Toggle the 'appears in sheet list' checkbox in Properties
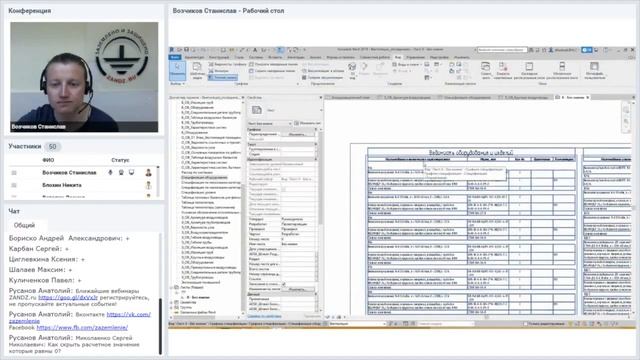Image resolution: width=640 pixels, height=360 pixels. click(x=283, y=284)
